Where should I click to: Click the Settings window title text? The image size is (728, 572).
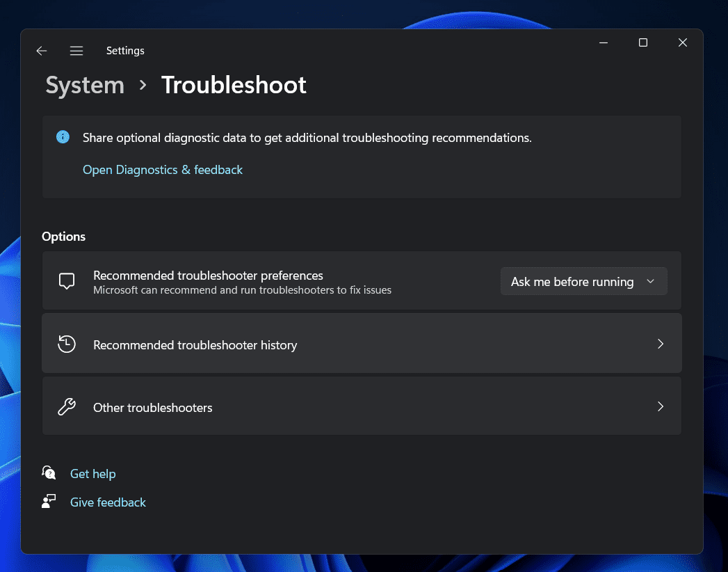[125, 51]
